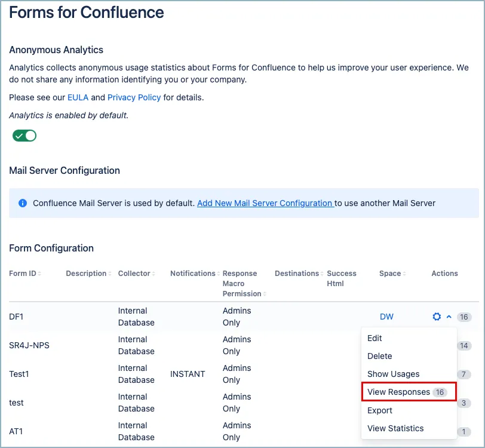The width and height of the screenshot is (485, 448).
Task: Sort table by Space column
Action: [x=392, y=274]
